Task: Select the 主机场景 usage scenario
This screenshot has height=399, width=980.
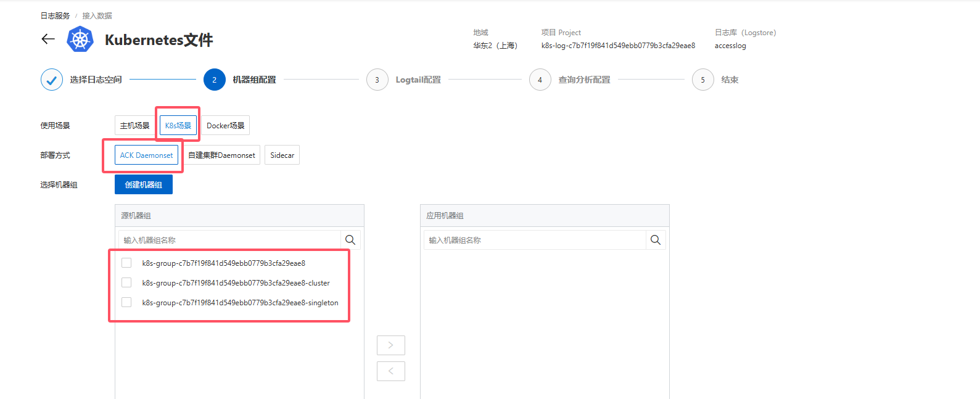Action: (134, 125)
